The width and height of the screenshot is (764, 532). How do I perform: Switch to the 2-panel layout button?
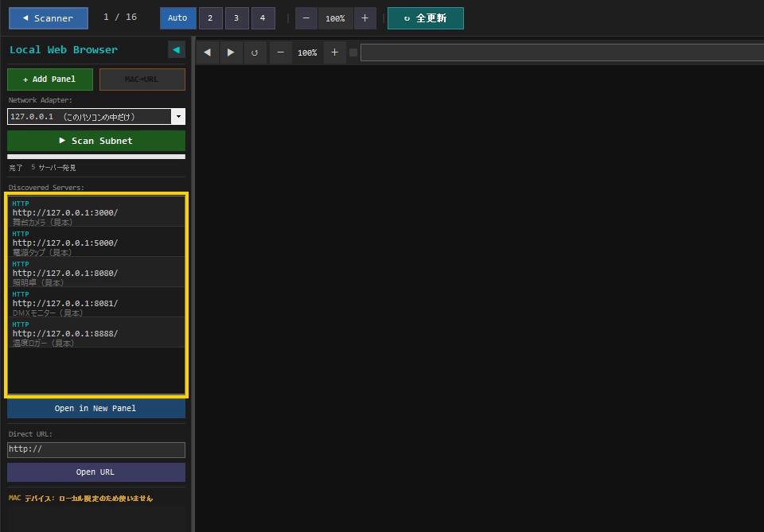coord(210,18)
